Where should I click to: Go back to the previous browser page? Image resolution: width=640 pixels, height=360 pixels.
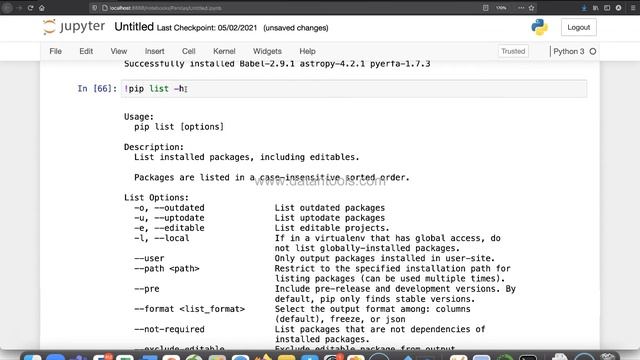click(7, 8)
